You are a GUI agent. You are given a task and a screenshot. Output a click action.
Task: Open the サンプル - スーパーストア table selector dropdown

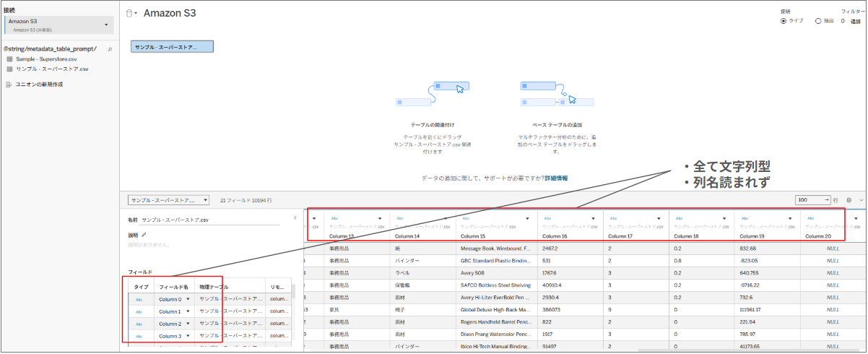point(169,200)
